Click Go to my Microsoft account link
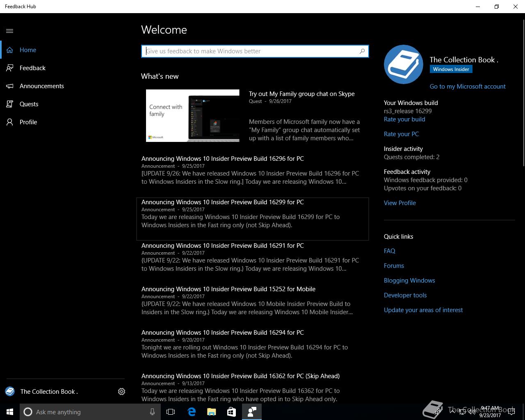This screenshot has height=420, width=525. (x=468, y=87)
